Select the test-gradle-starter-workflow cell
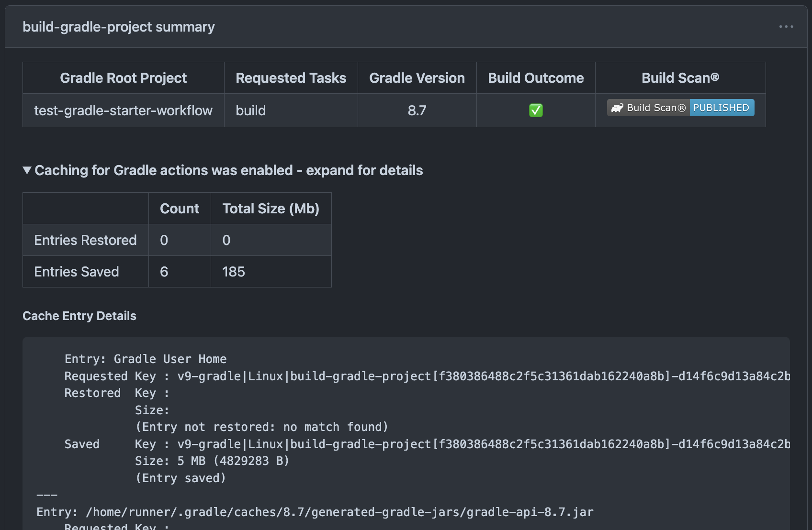 tap(123, 110)
